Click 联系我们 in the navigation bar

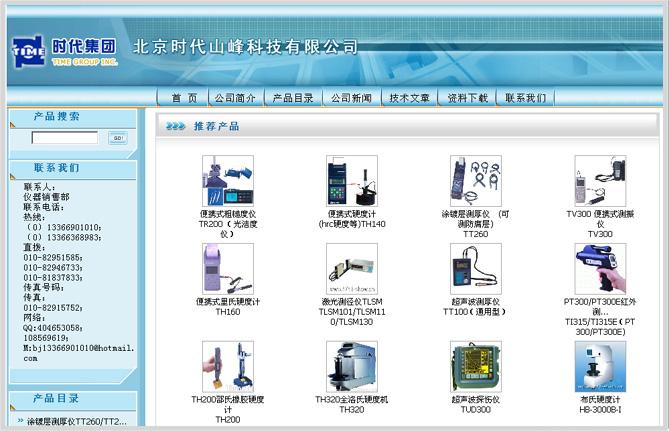(526, 98)
